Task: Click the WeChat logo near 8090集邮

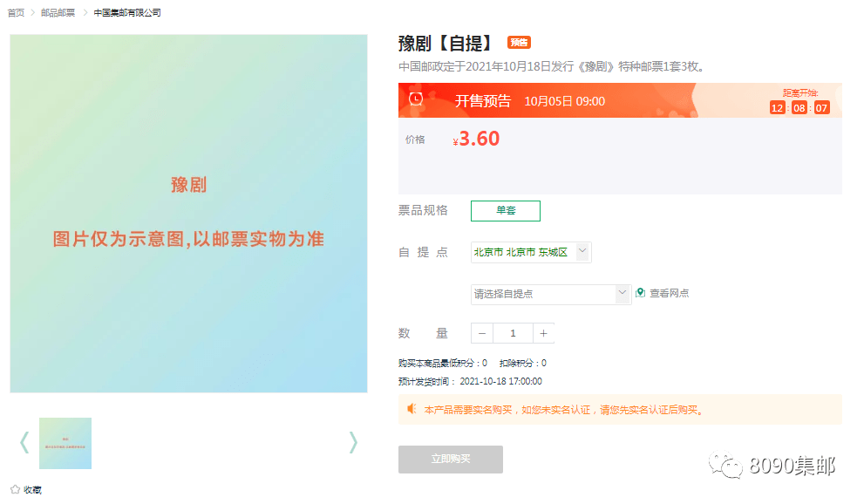Action: [725, 467]
